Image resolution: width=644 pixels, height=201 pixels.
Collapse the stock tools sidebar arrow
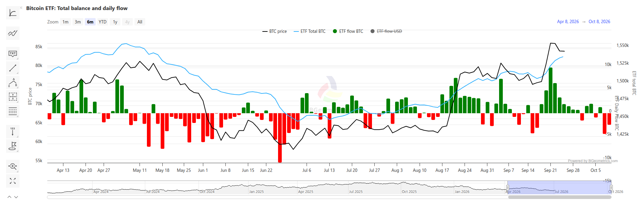pos(21,8)
